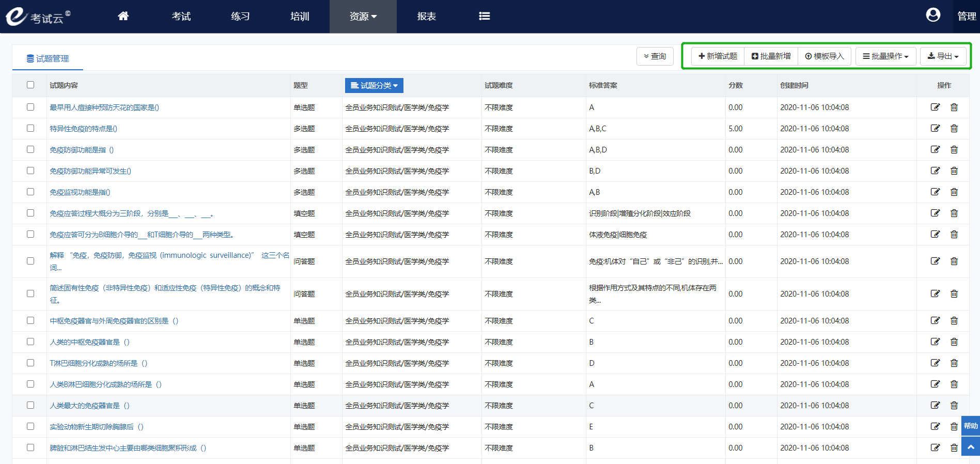Select the checkbox for 中枢免疫器官与外周免疫器官的区别是

30,320
